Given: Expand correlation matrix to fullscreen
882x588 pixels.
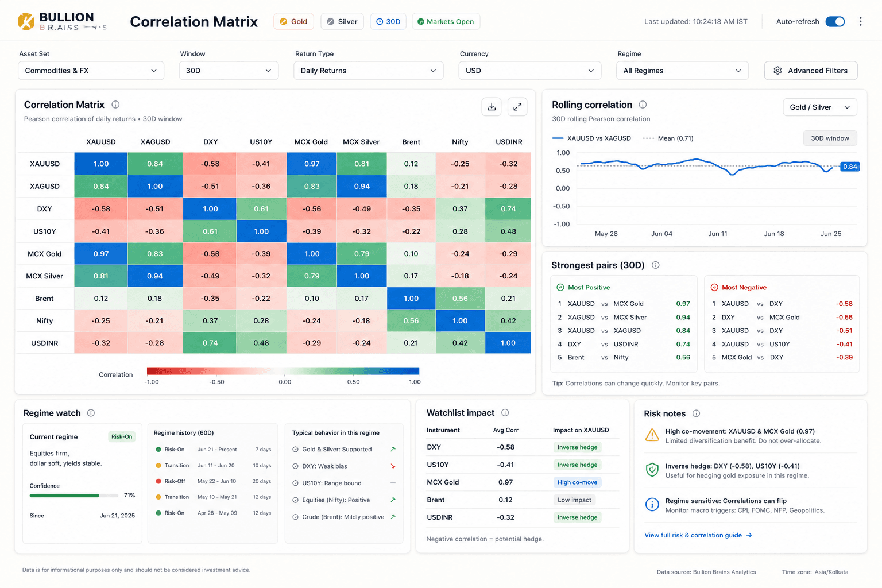Looking at the screenshot, I should pyautogui.click(x=517, y=107).
